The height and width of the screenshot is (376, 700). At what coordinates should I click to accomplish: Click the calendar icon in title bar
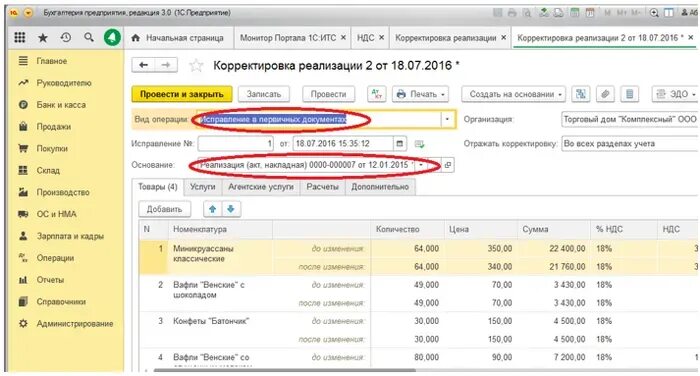[x=590, y=13]
